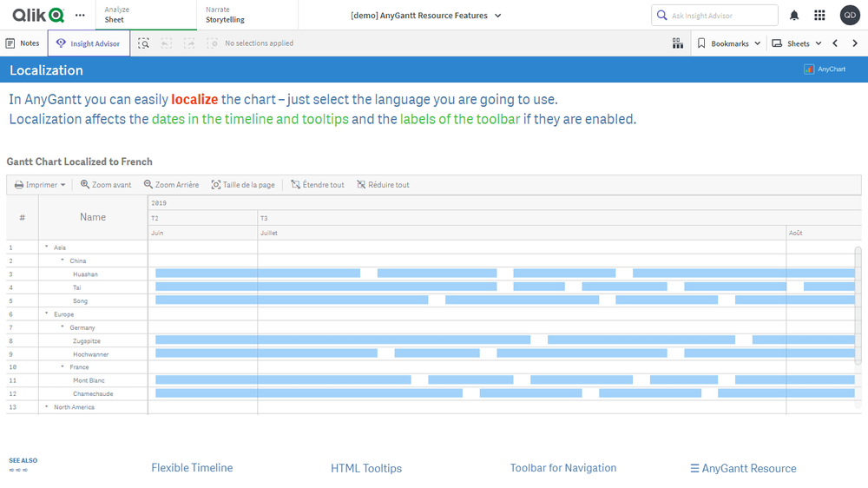Open the HTML Tooltips link
The height and width of the screenshot is (488, 868).
(x=366, y=468)
